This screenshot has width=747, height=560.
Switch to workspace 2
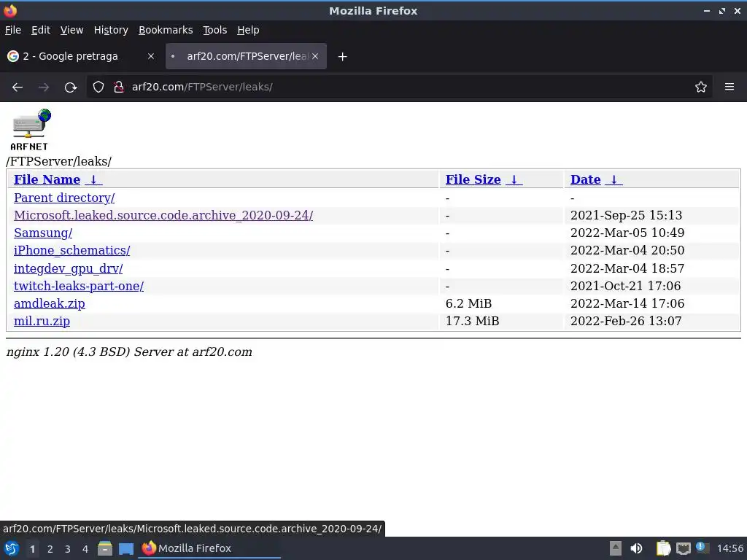click(x=50, y=549)
